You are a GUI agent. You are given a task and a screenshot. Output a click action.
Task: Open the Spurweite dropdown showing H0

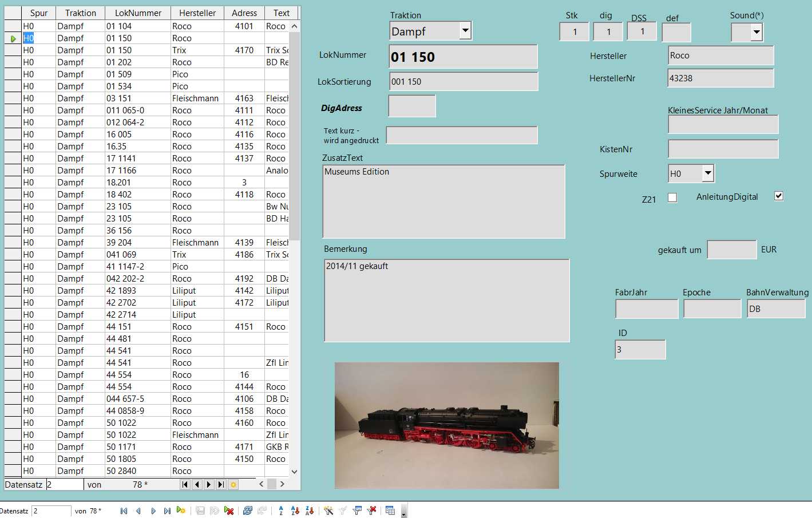point(708,173)
